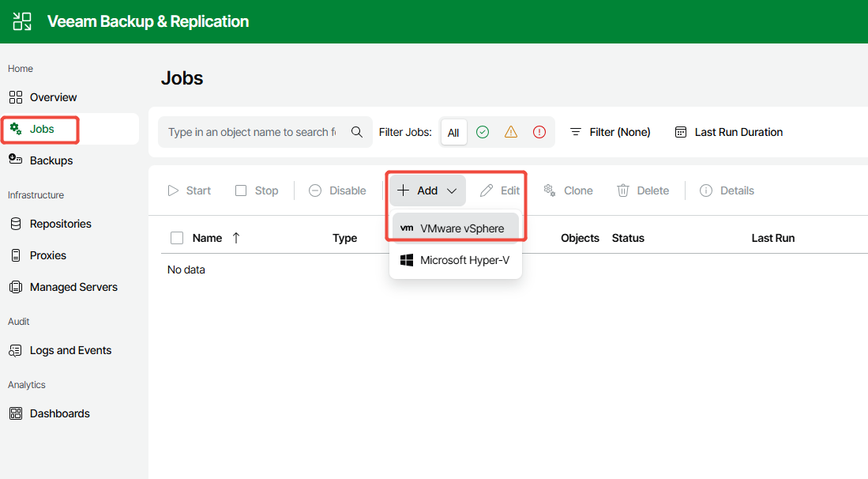Click the Stop job button
Image resolution: width=868 pixels, height=479 pixels.
pos(257,190)
